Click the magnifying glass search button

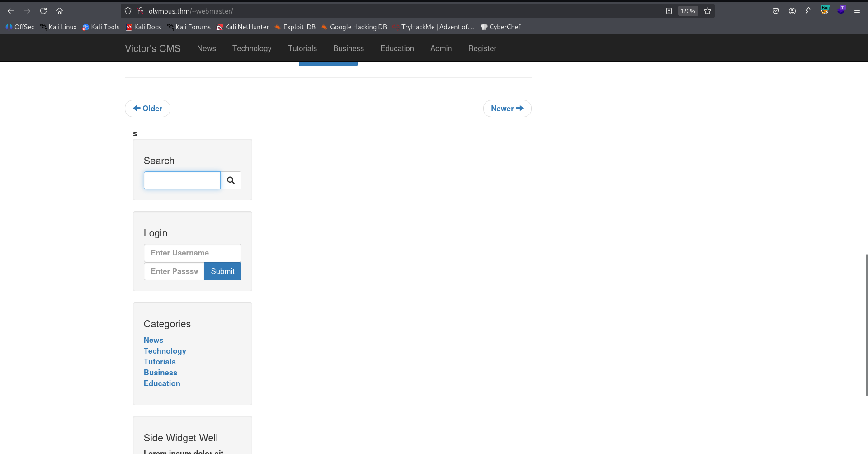click(231, 180)
